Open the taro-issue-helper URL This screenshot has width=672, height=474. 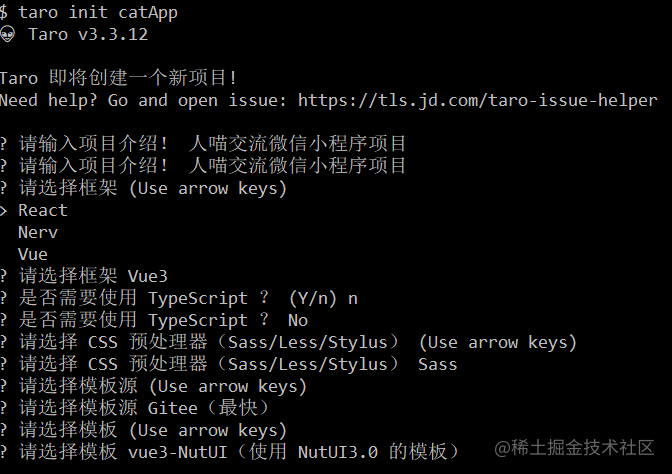[478, 100]
